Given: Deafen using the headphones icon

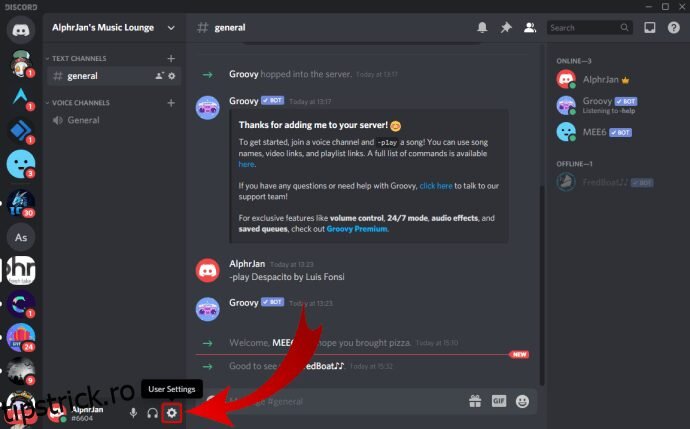Looking at the screenshot, I should [152, 413].
